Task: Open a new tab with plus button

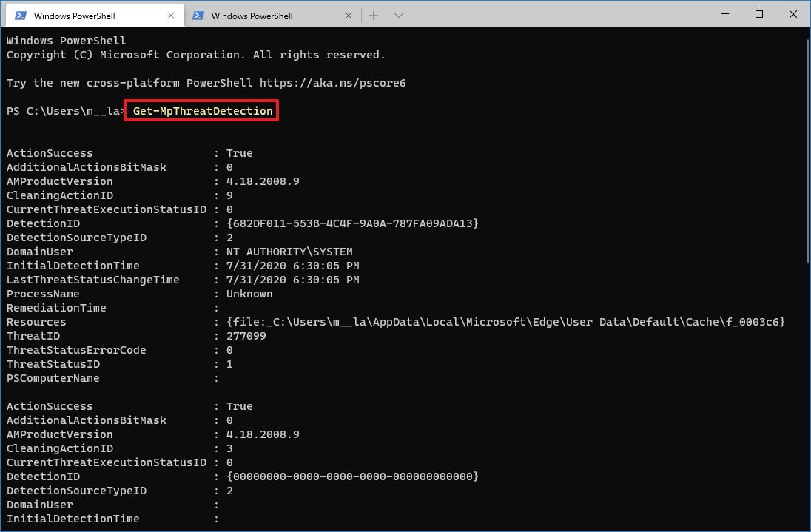Action: coord(374,16)
